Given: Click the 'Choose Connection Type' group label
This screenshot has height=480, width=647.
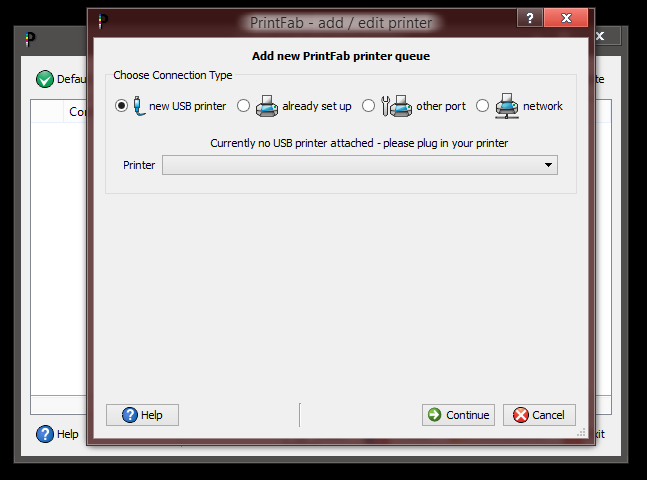Looking at the screenshot, I should 173,75.
